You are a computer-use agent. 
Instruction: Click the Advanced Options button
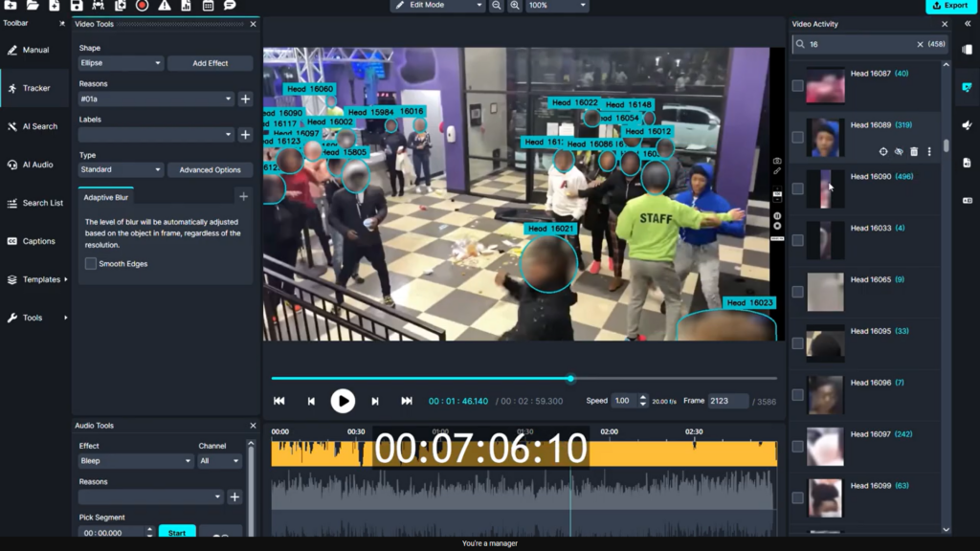click(x=210, y=169)
